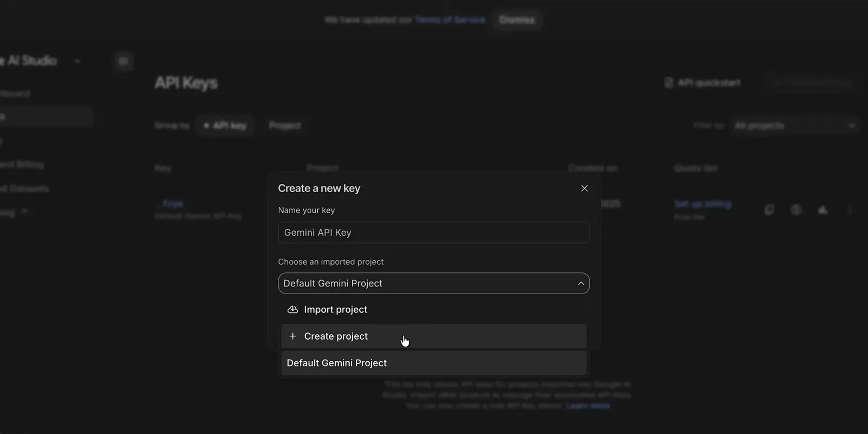This screenshot has height=434, width=868.
Task: Click the copy key icon in row
Action: pos(769,209)
